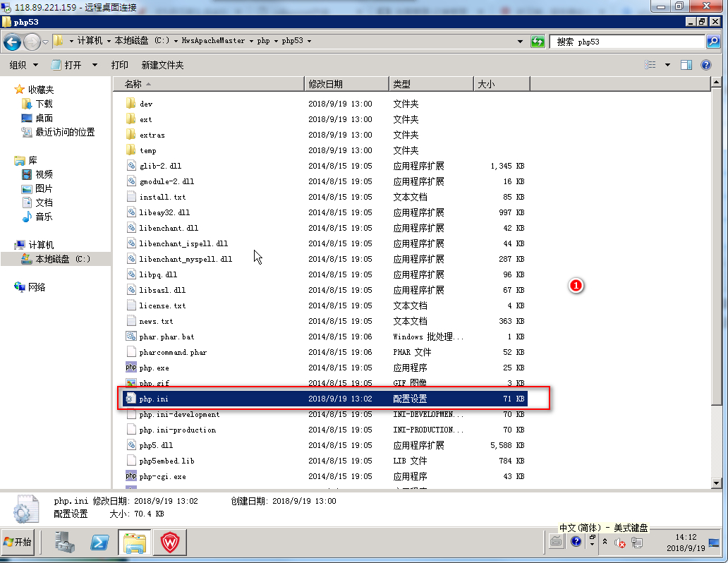Open help with the question mark icon
This screenshot has width=728, height=563.
pyautogui.click(x=706, y=65)
